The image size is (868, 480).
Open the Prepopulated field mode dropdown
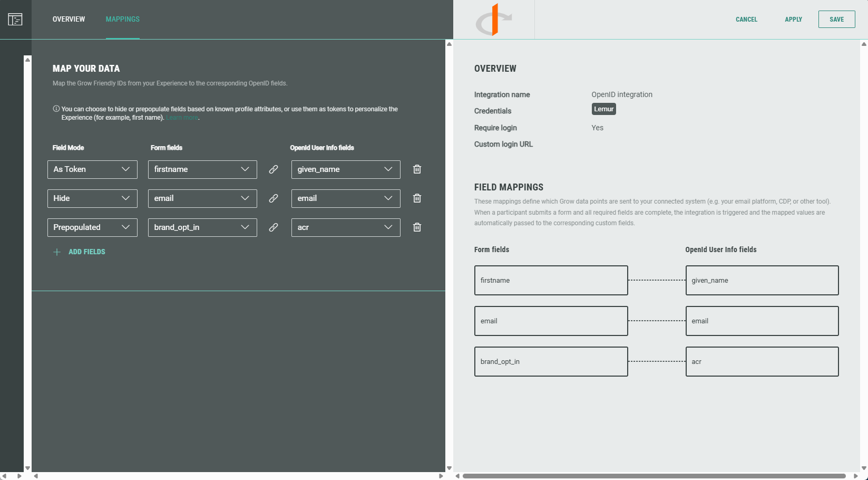point(92,227)
